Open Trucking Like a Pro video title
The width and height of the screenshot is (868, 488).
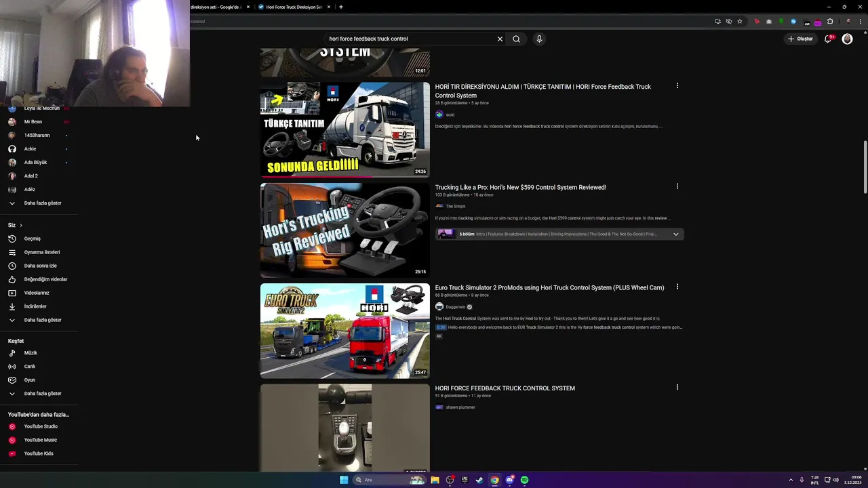point(520,187)
